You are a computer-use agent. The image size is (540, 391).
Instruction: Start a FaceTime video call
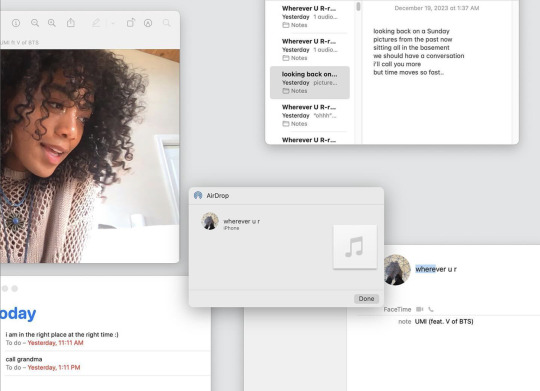[419, 309]
